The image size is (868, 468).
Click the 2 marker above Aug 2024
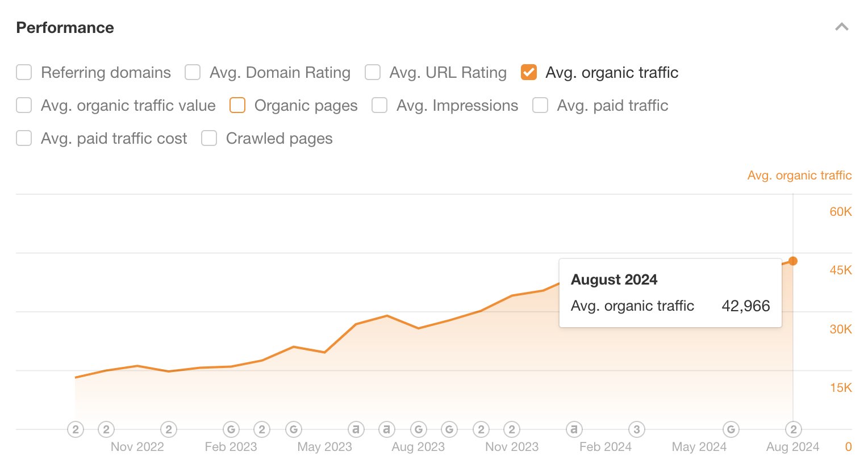click(x=794, y=429)
